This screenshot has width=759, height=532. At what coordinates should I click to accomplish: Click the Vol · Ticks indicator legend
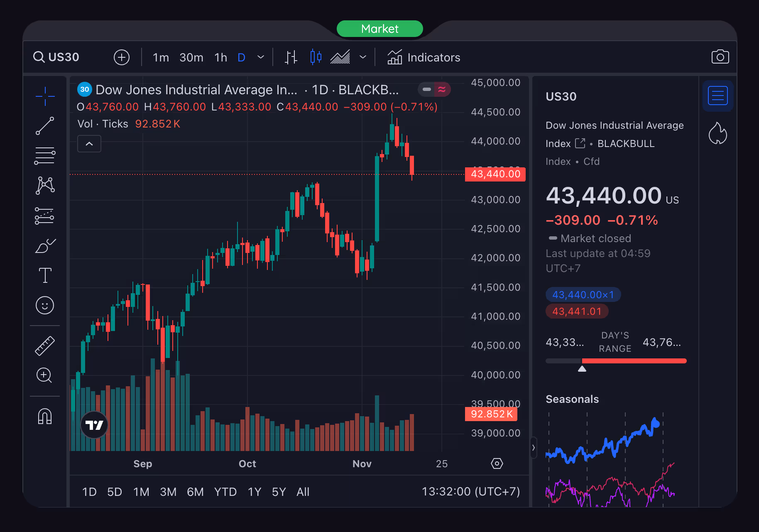[x=103, y=124]
